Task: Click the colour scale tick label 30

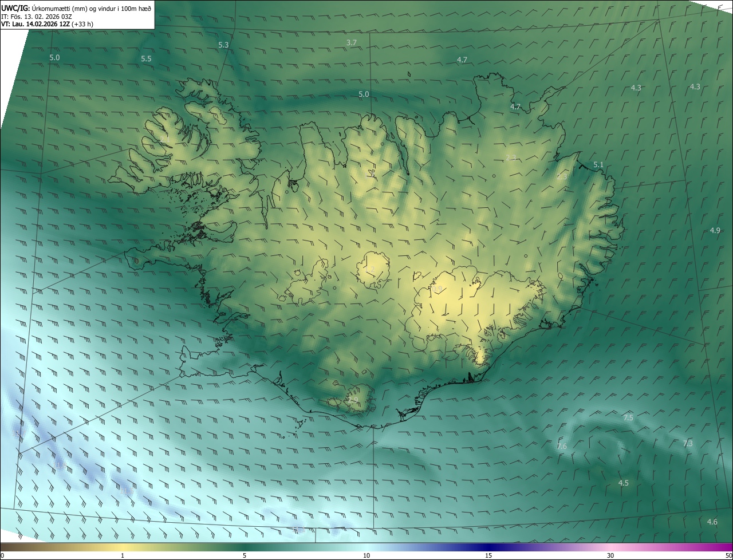Action: (610, 556)
